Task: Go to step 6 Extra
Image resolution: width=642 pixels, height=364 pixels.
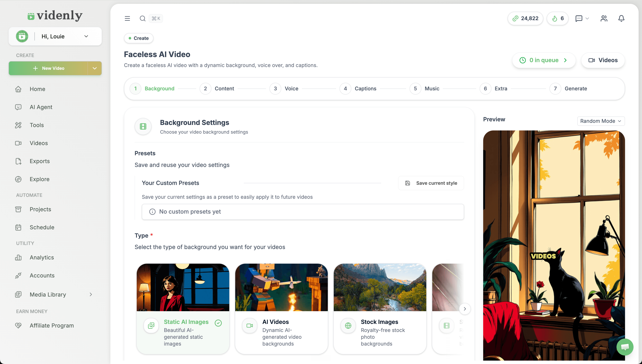Action: point(494,88)
